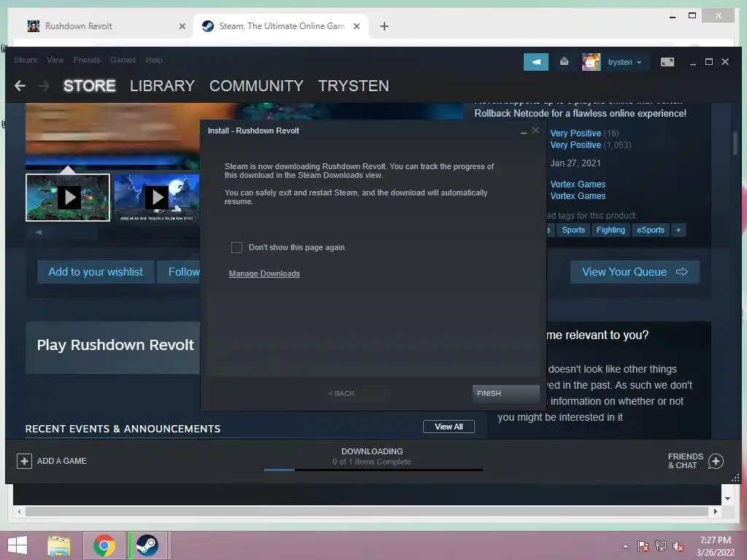Open the Help menu
This screenshot has width=747, height=560.
pyautogui.click(x=154, y=60)
